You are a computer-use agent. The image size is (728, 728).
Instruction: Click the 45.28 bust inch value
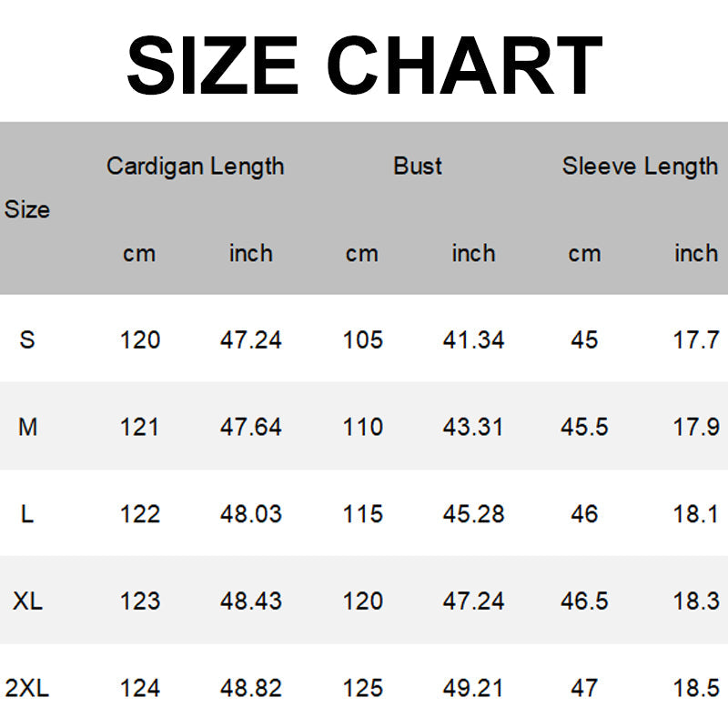(x=473, y=514)
